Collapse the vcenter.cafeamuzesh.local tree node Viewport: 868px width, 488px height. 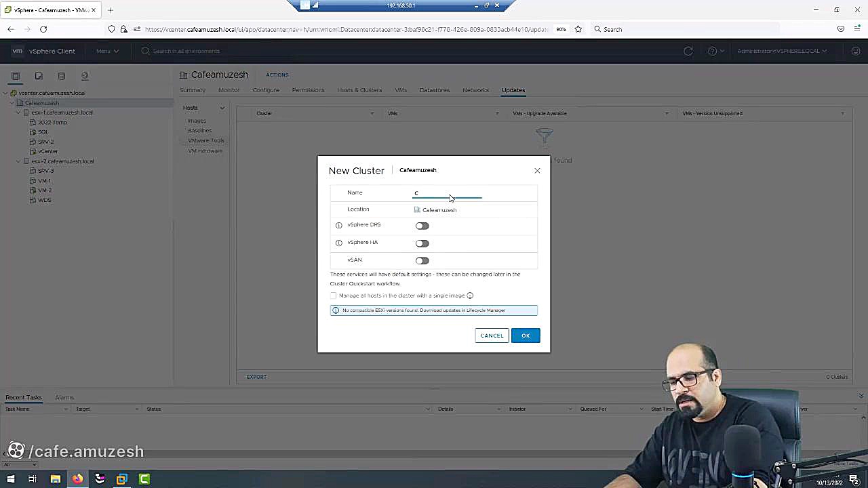(x=5, y=93)
